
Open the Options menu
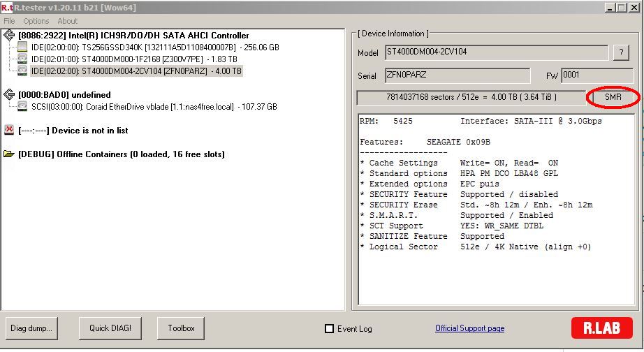click(x=36, y=21)
